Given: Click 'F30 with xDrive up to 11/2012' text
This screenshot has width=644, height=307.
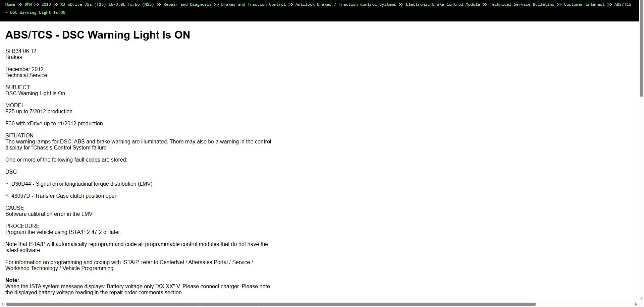Looking at the screenshot, I should (x=54, y=123).
